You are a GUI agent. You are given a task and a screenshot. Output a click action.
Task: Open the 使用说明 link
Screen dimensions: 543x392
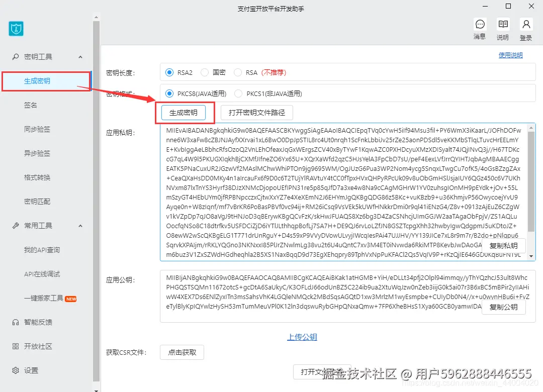pyautogui.click(x=510, y=55)
